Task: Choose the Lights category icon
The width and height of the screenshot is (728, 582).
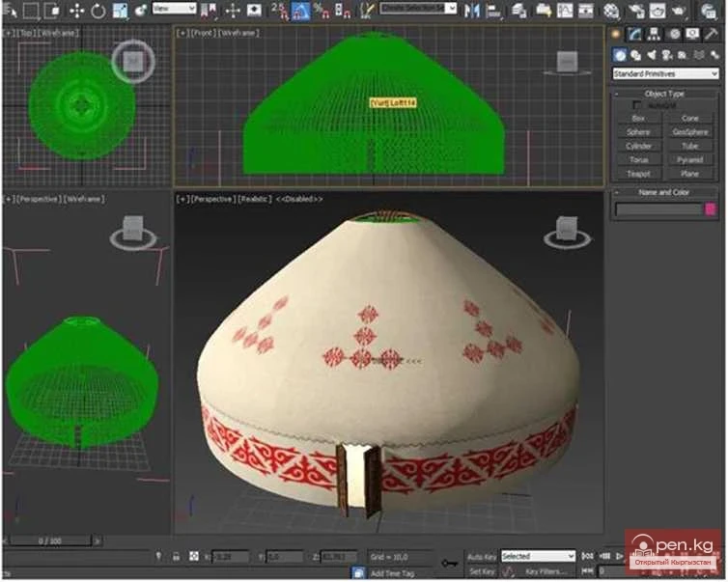Action: tap(652, 55)
